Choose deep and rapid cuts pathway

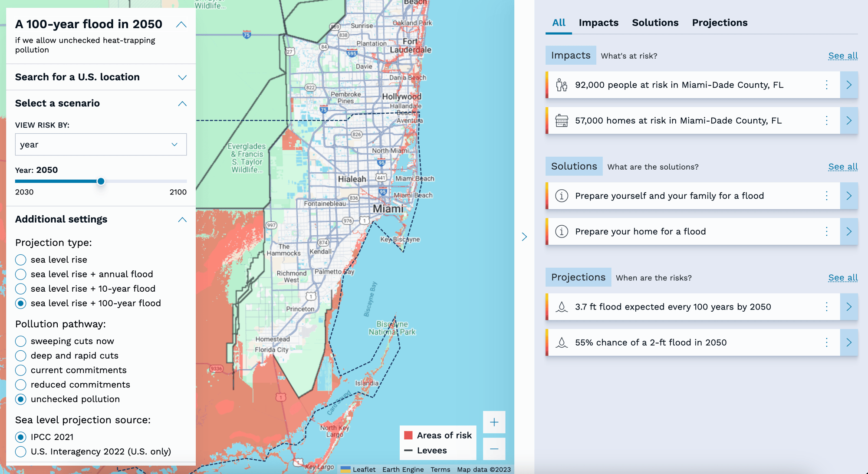click(21, 355)
